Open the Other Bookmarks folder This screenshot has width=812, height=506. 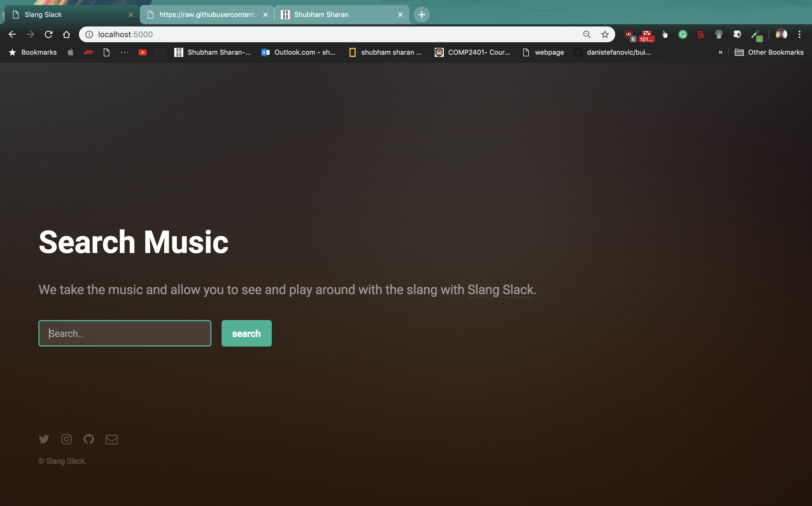click(769, 52)
